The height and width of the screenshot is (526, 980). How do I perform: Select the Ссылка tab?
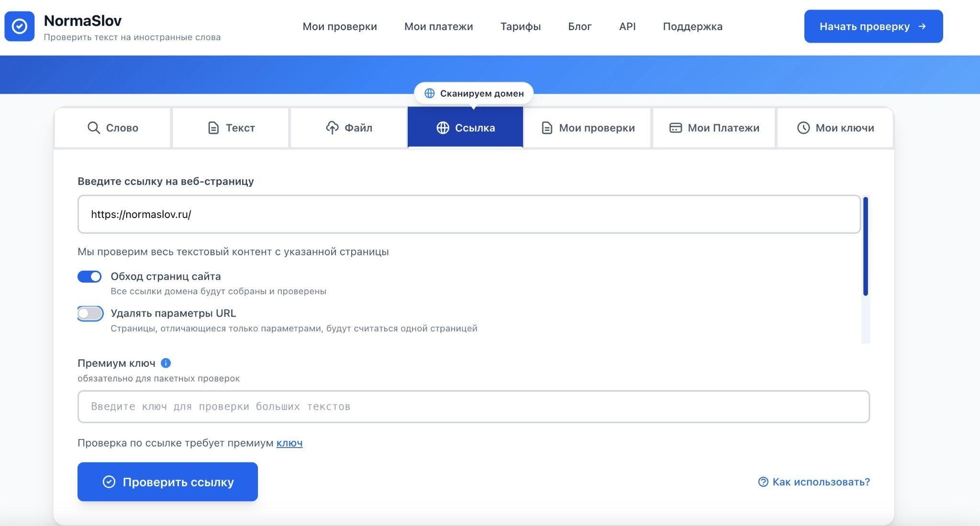click(x=465, y=128)
